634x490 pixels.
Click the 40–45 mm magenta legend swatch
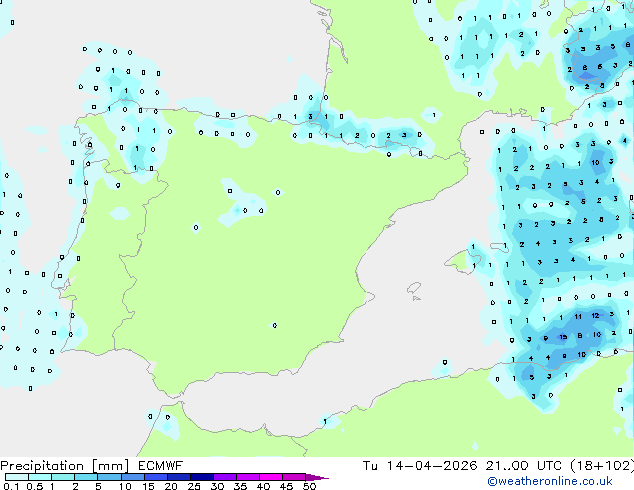(x=271, y=477)
